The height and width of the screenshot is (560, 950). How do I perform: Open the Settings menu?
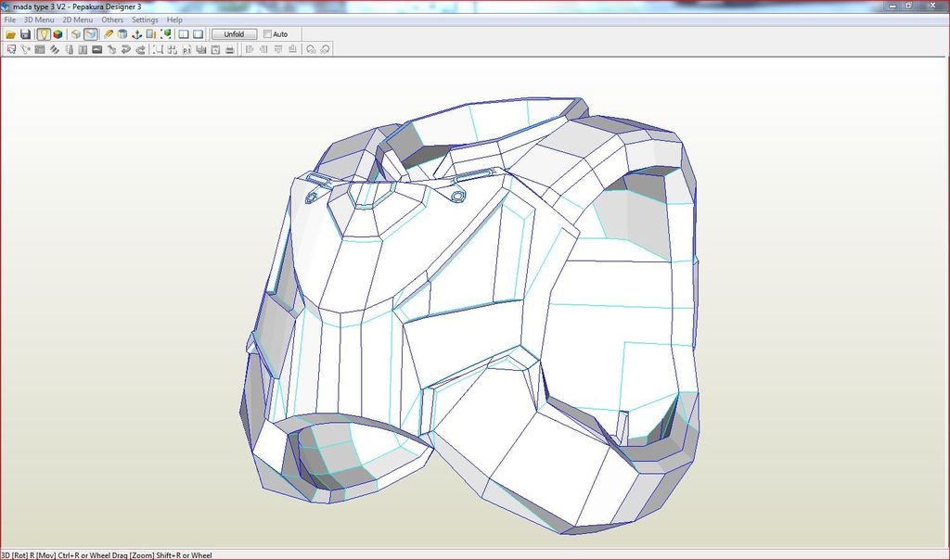(145, 19)
